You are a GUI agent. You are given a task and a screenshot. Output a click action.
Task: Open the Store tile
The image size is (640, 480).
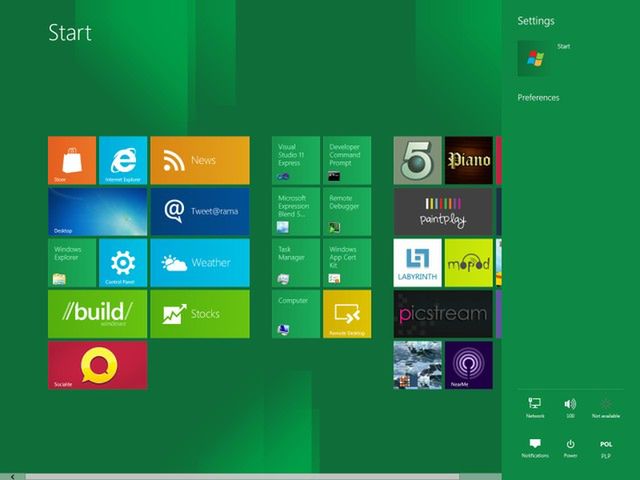tap(72, 160)
